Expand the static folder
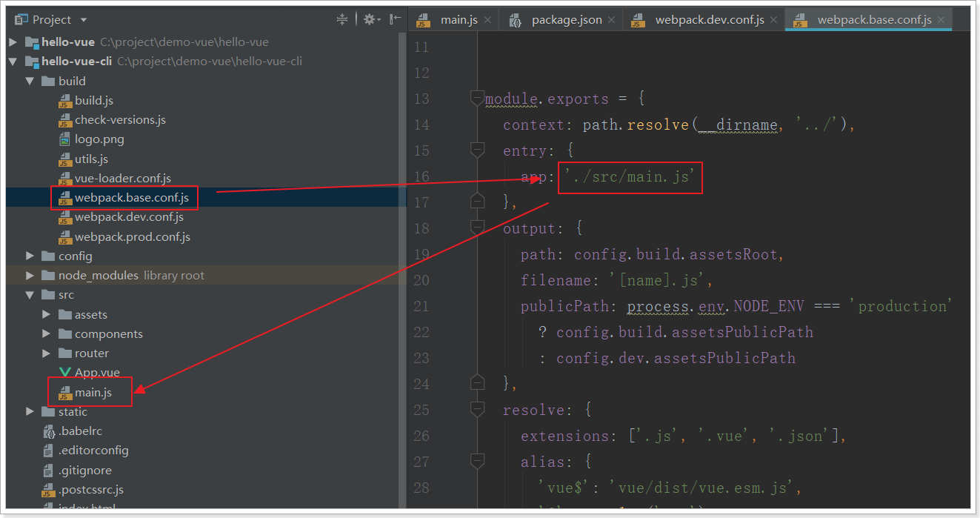Image resolution: width=980 pixels, height=518 pixels. pyautogui.click(x=30, y=411)
